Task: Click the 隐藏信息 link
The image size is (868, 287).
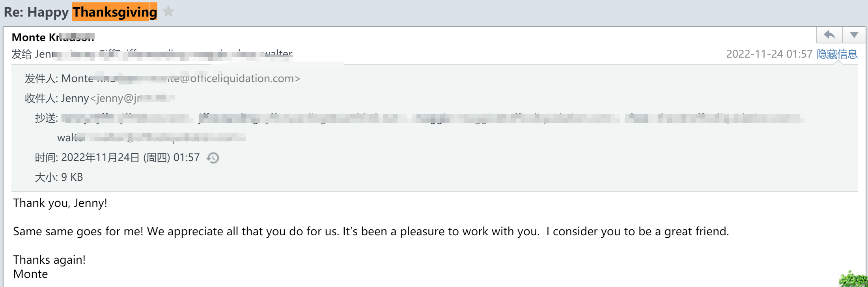Action: [837, 54]
